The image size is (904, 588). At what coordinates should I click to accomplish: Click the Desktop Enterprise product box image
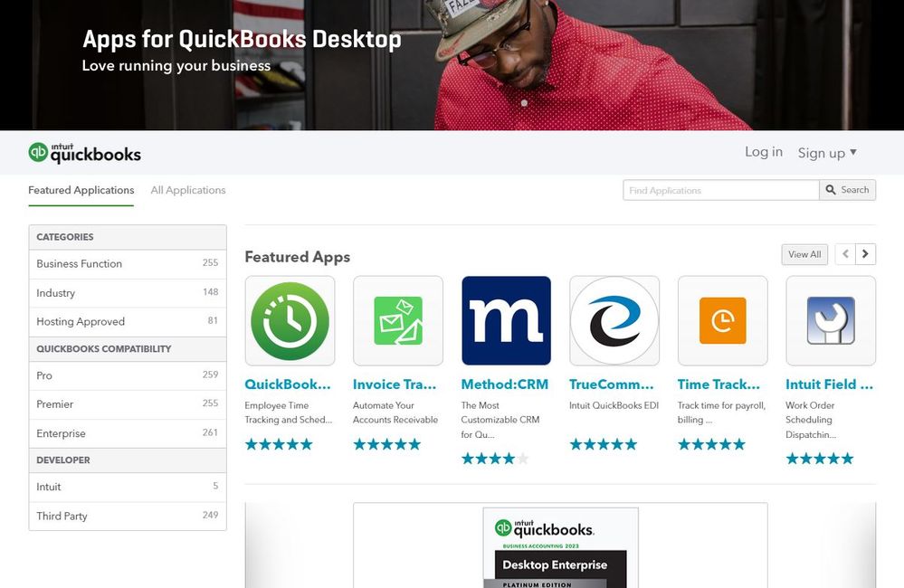(560, 547)
